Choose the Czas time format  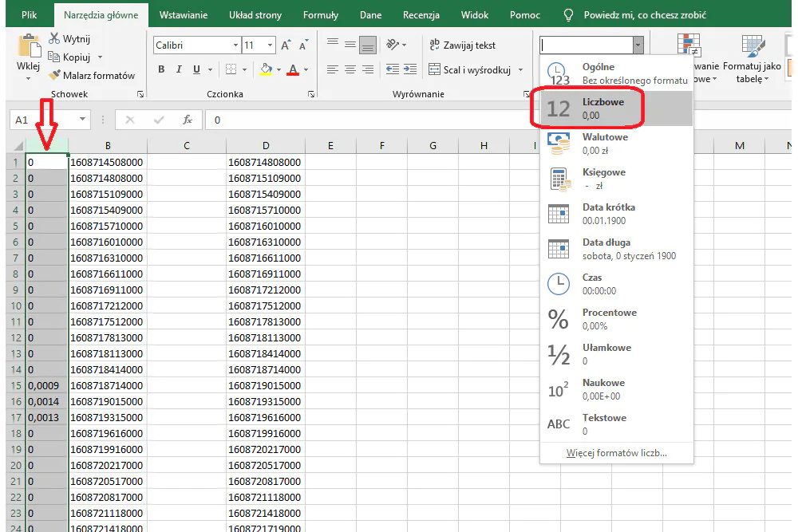coord(616,284)
